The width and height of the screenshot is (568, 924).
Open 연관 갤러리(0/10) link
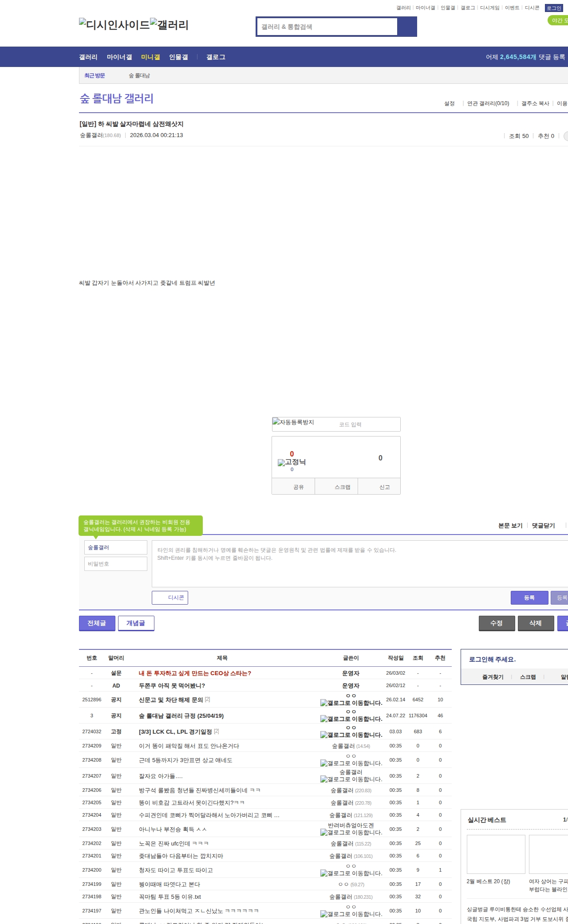pyautogui.click(x=488, y=103)
